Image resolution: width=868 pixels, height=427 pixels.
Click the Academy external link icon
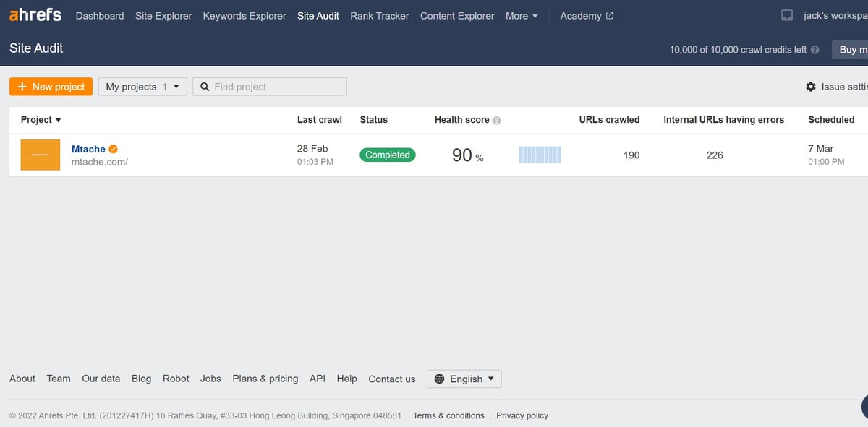(610, 16)
